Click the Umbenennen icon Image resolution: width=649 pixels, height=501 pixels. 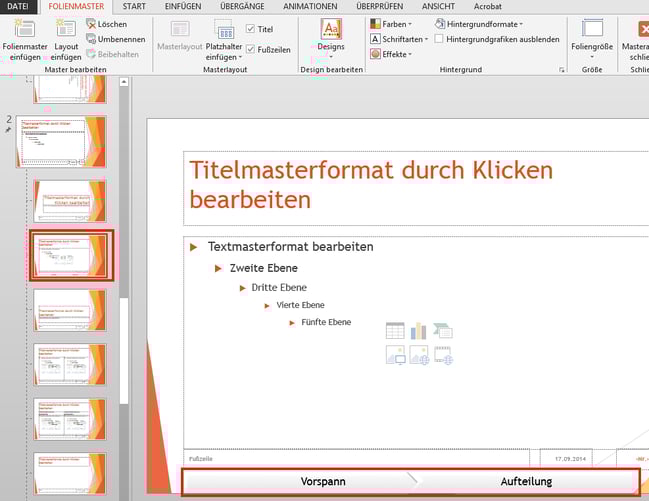(x=91, y=39)
